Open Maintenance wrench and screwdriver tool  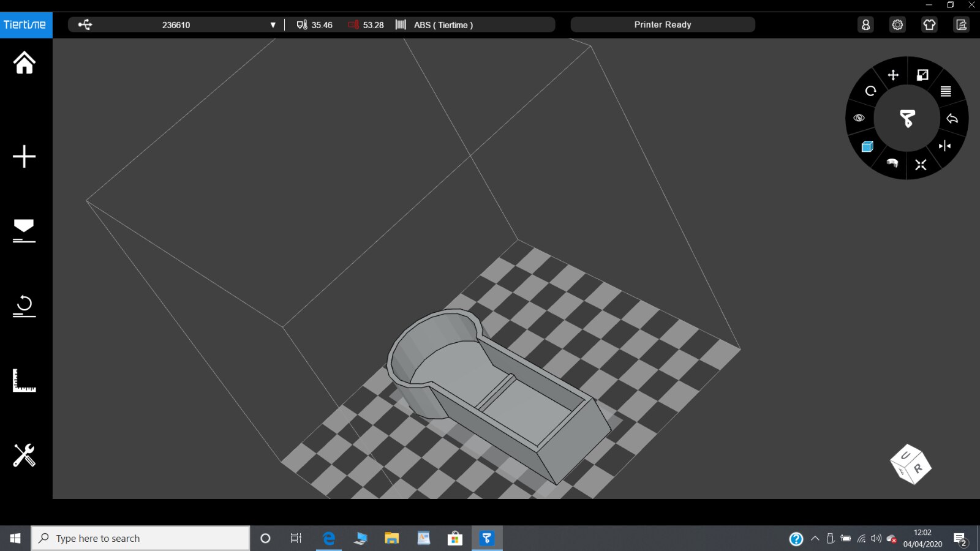pyautogui.click(x=24, y=455)
